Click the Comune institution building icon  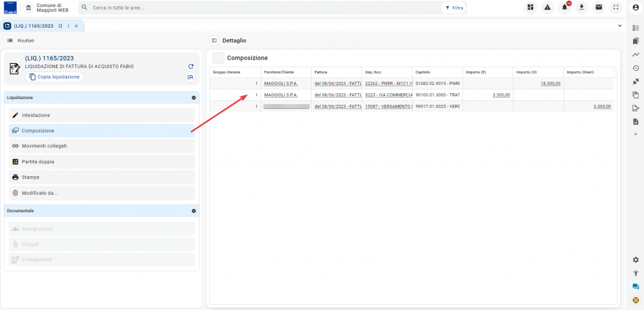(x=28, y=8)
